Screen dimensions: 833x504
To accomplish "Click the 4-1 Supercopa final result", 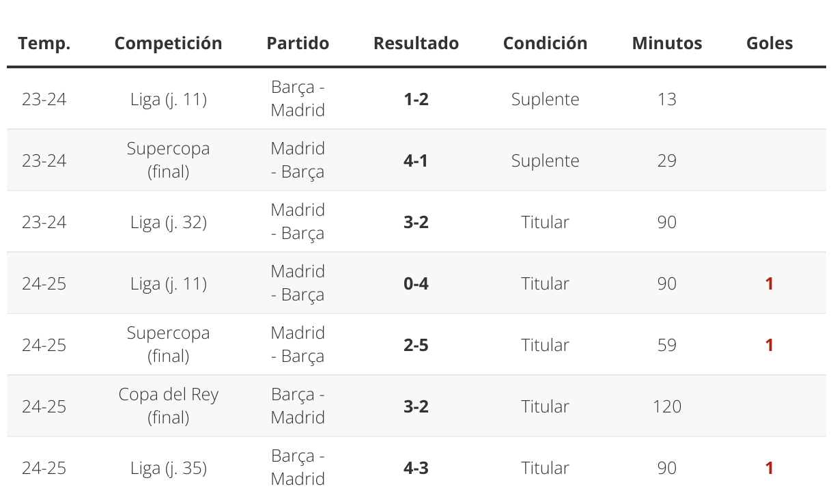I will [416, 160].
